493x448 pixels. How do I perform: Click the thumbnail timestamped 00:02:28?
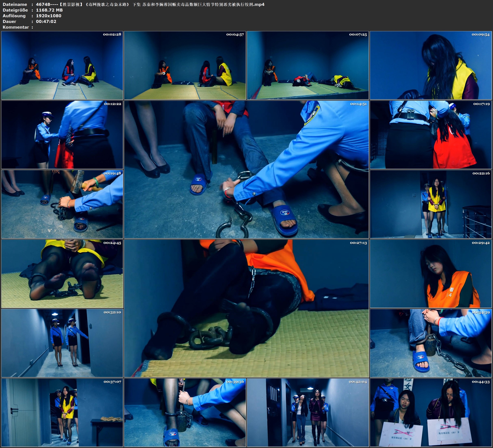point(62,65)
